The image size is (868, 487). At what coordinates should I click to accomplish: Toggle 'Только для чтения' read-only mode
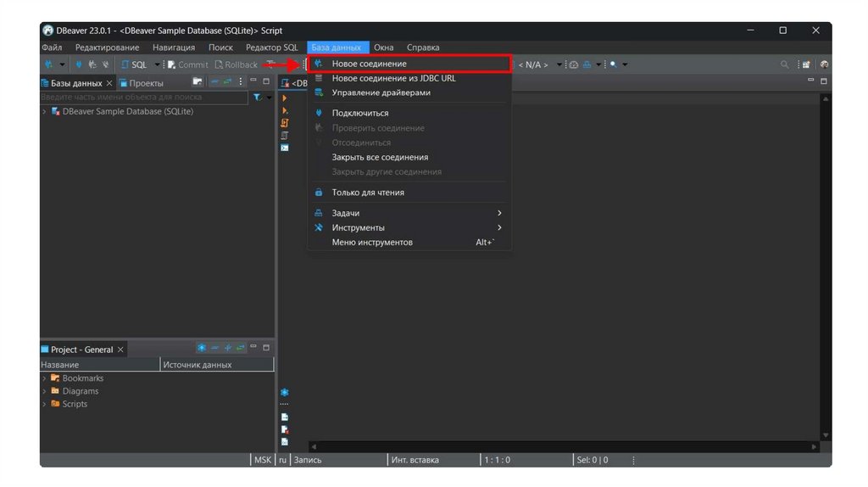tap(368, 193)
